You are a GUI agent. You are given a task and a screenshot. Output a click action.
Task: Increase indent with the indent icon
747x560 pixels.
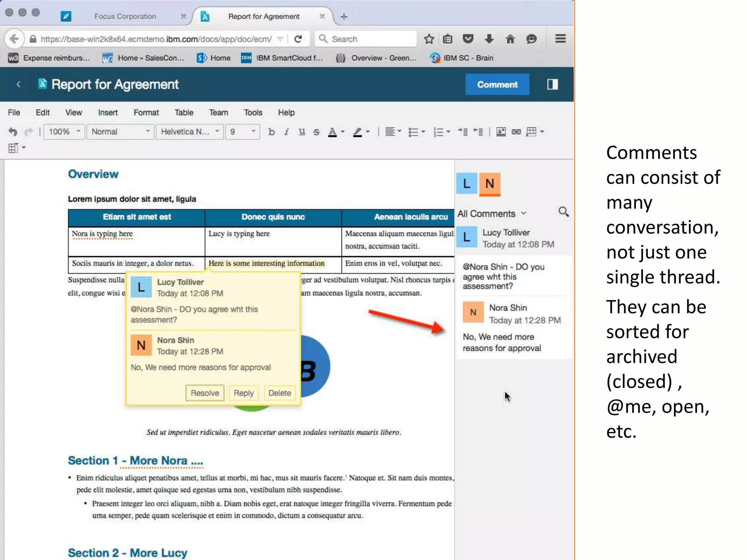click(x=463, y=132)
